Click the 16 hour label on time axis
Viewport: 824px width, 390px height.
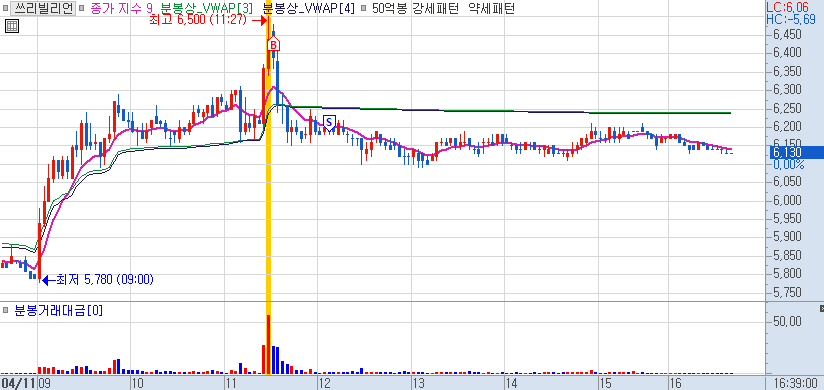[675, 383]
